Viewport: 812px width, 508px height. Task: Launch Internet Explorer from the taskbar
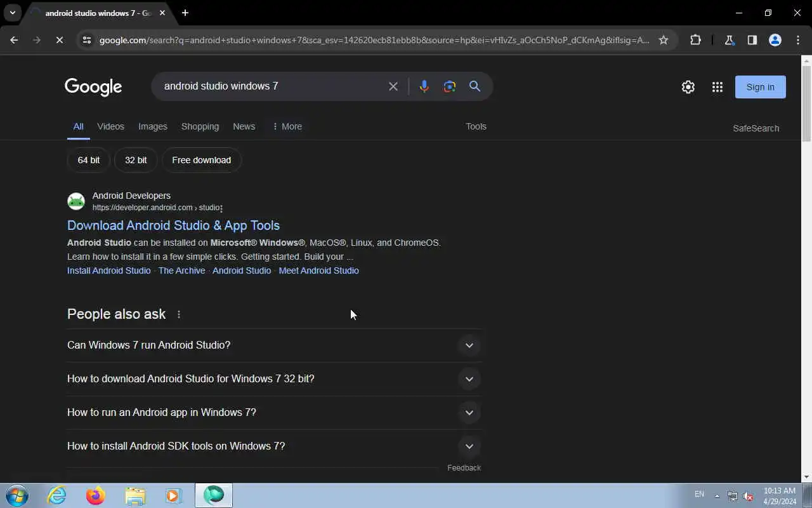pyautogui.click(x=57, y=495)
